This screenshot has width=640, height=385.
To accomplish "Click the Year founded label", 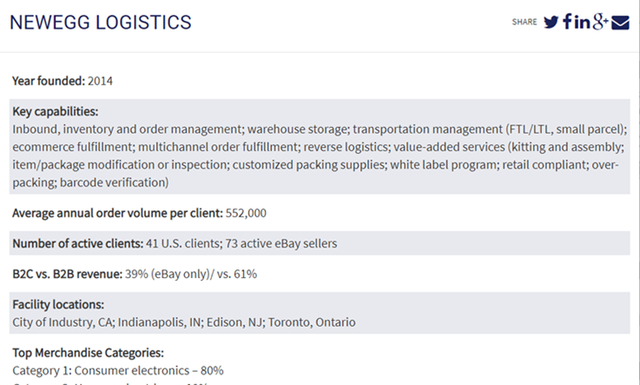I will (x=49, y=81).
